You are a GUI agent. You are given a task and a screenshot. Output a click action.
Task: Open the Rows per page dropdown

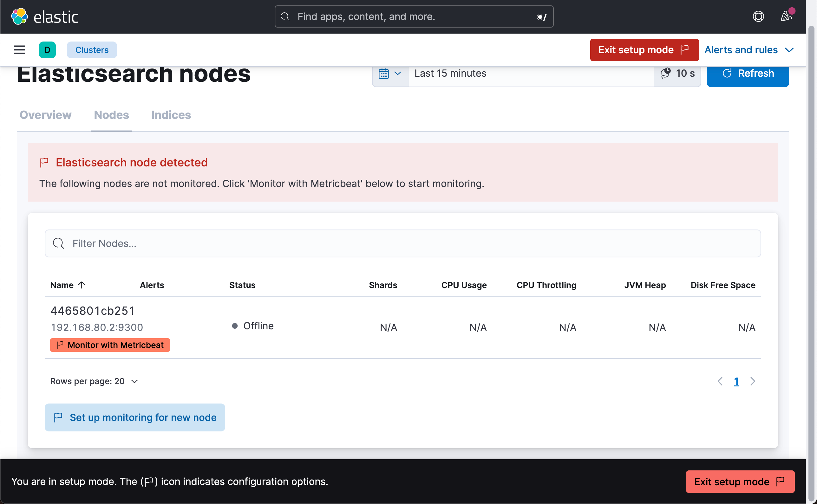click(x=95, y=381)
